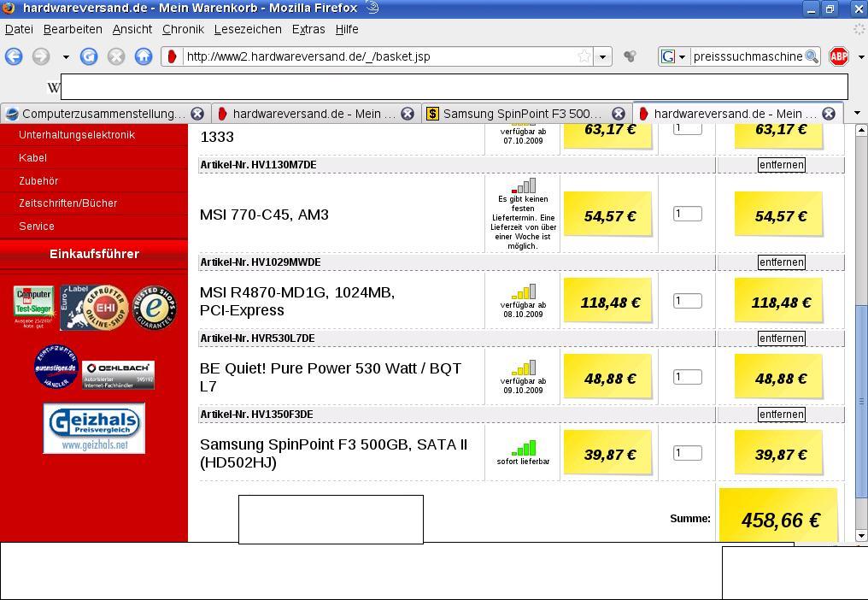The width and height of the screenshot is (868, 600).
Task: Remove article HV1029MWDE with its entfernen button
Action: [x=781, y=262]
